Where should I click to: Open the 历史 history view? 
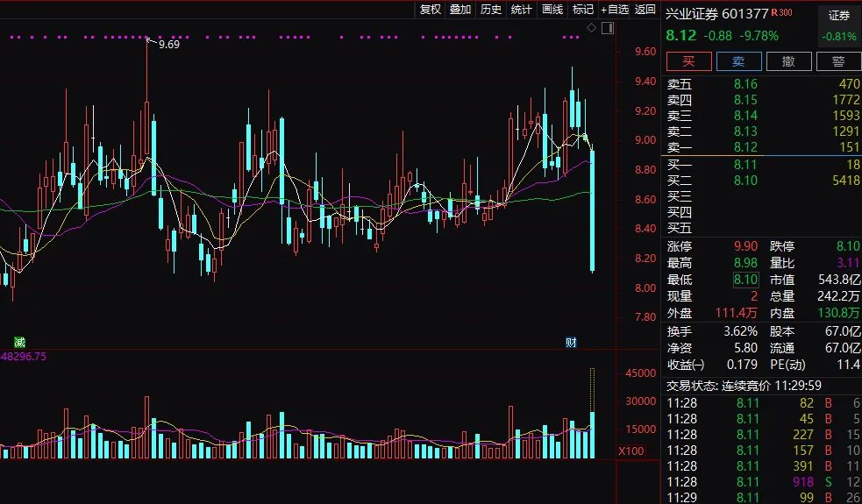click(491, 10)
